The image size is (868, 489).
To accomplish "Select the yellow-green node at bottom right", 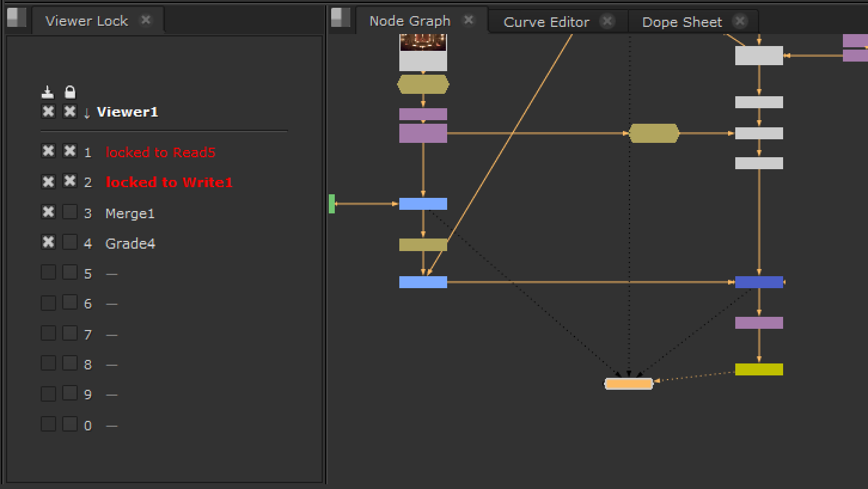I will pos(759,369).
